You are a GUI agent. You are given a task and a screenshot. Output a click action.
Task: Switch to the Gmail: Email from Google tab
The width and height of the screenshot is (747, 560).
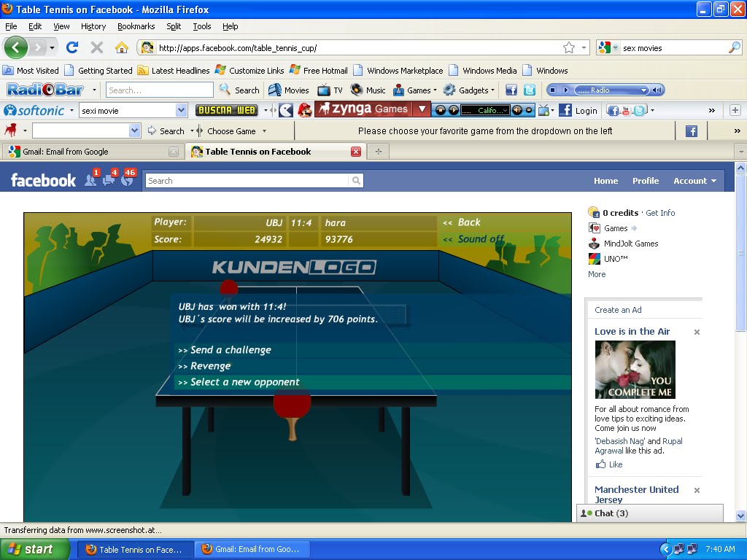coord(93,152)
